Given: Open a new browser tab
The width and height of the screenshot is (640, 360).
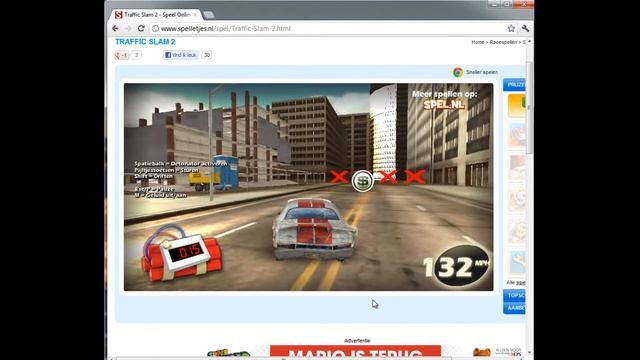Looking at the screenshot, I should (x=209, y=15).
